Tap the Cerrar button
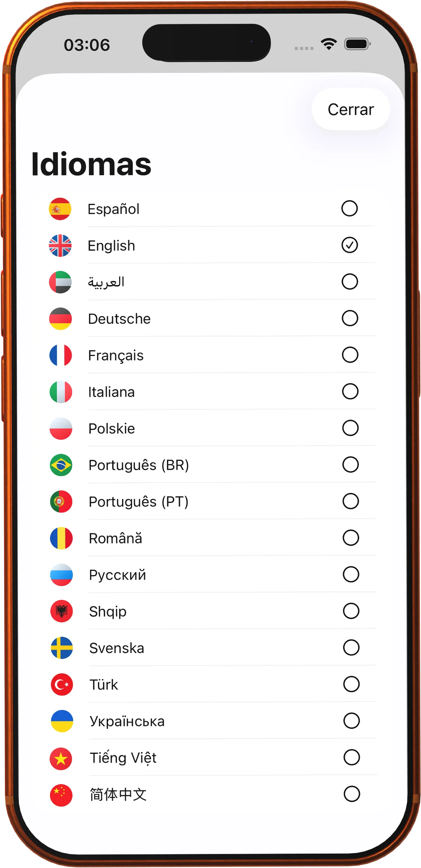The height and width of the screenshot is (868, 421). (x=351, y=109)
